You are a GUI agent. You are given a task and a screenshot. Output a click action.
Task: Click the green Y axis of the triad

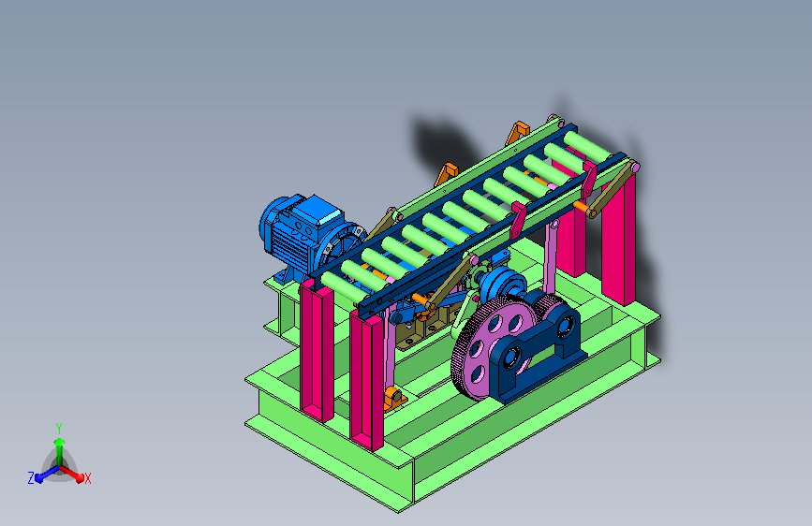click(x=59, y=446)
